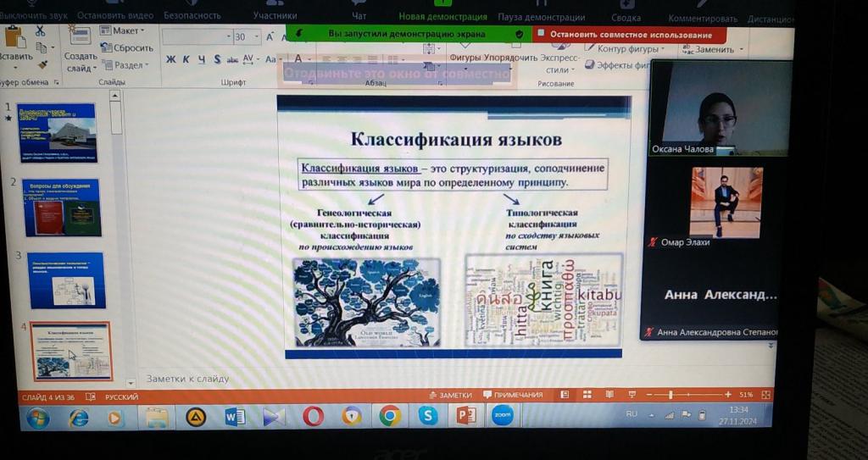Toggle the Примечания comments pane
The width and height of the screenshot is (868, 460).
513,395
